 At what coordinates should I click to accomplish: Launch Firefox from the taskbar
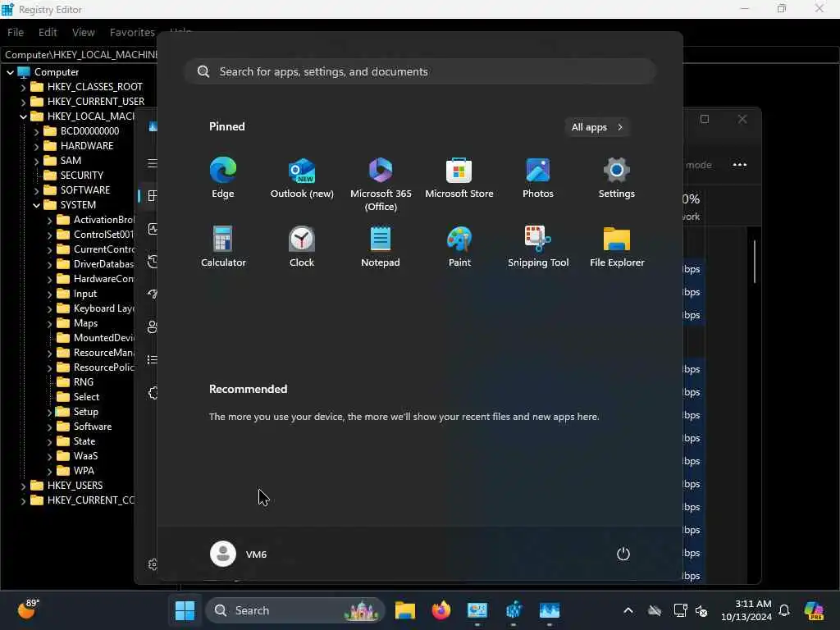click(x=441, y=610)
